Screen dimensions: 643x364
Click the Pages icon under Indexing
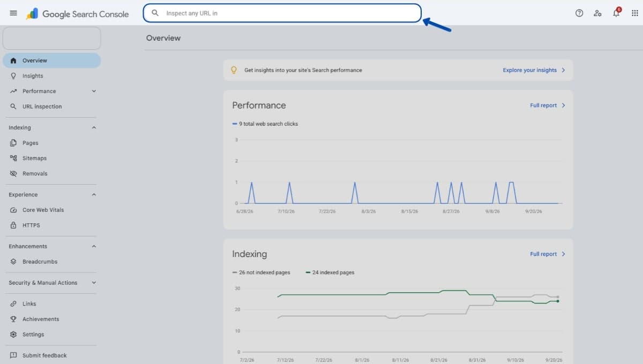pyautogui.click(x=13, y=143)
